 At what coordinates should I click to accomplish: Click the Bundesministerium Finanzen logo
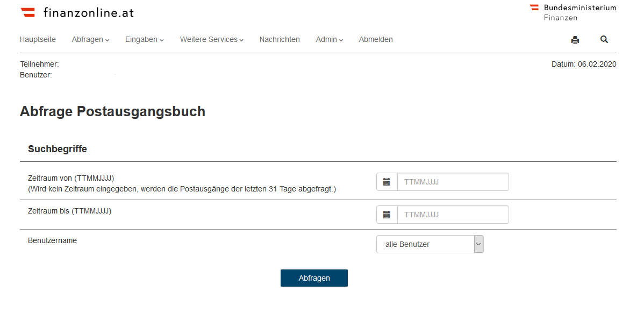click(573, 12)
